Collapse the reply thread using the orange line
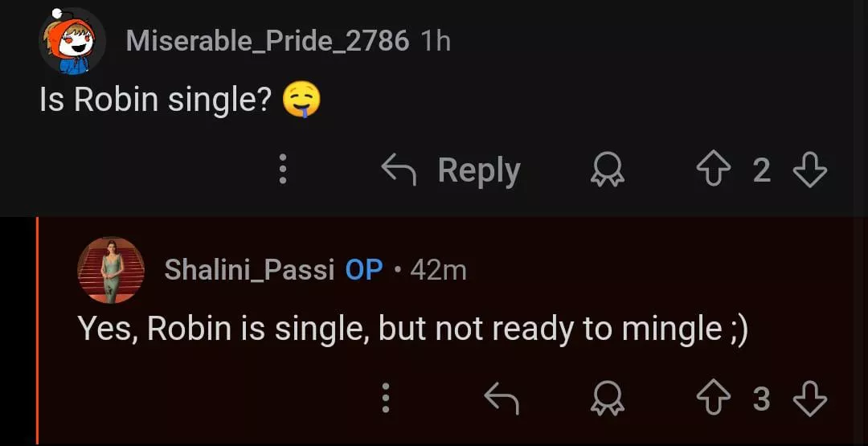 [x=37, y=329]
